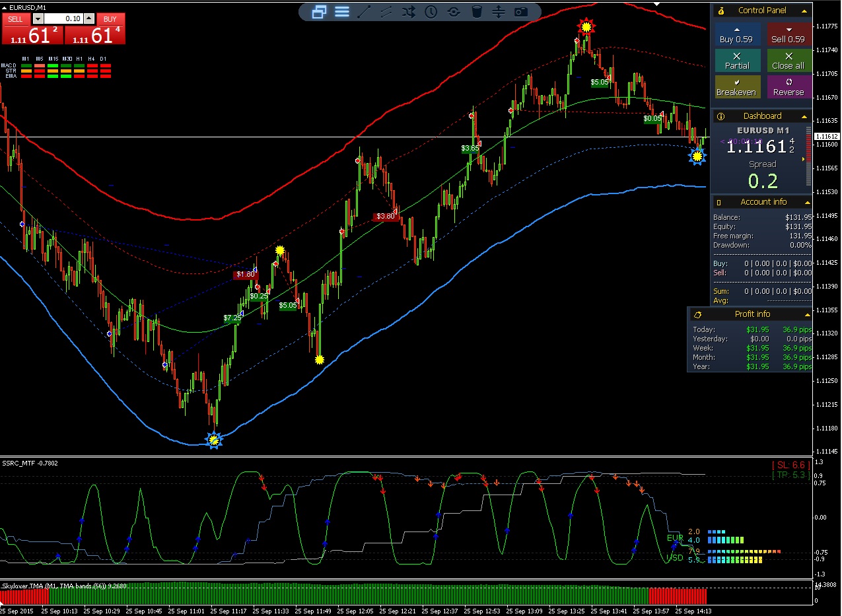This screenshot has width=842, height=616.
Task: Click the Breakeven button
Action: point(736,87)
